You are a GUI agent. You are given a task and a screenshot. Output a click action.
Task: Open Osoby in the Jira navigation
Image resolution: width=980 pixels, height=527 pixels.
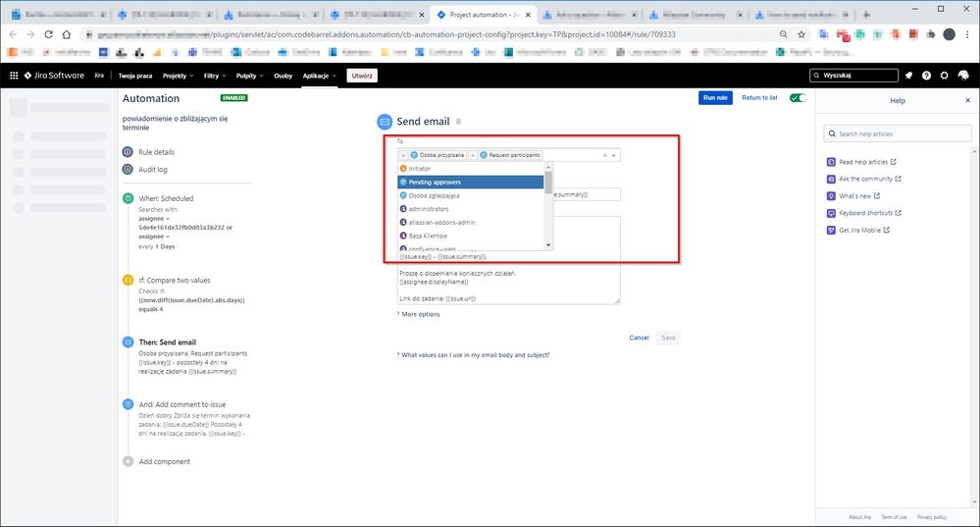[284, 76]
